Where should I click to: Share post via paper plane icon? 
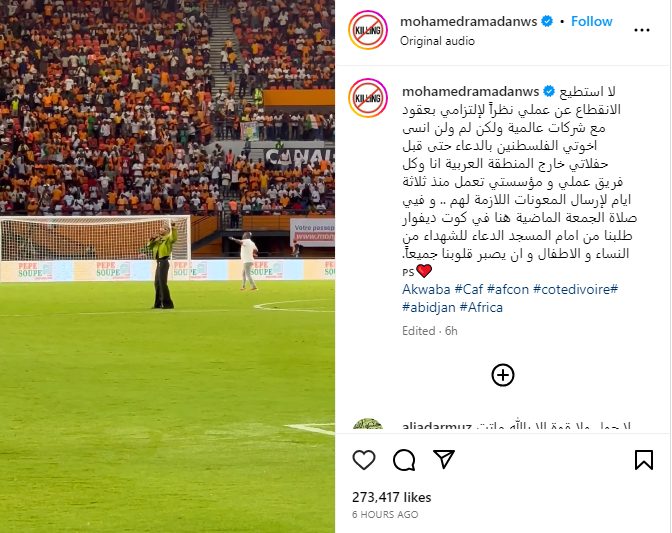click(444, 459)
